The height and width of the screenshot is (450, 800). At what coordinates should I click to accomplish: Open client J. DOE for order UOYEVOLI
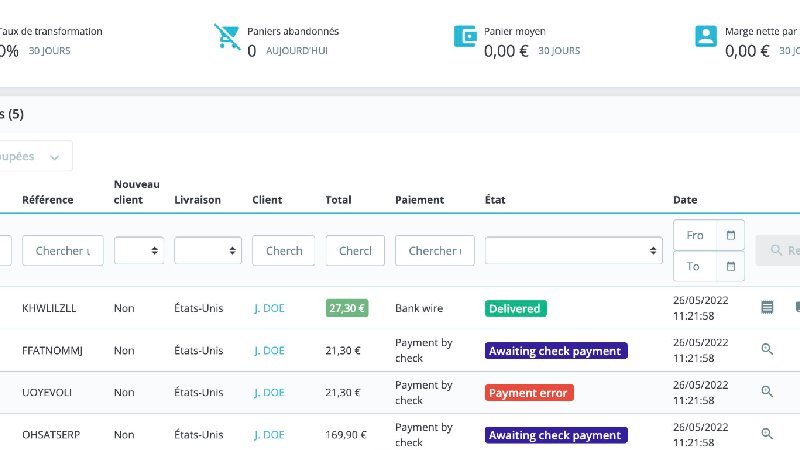[x=269, y=392]
